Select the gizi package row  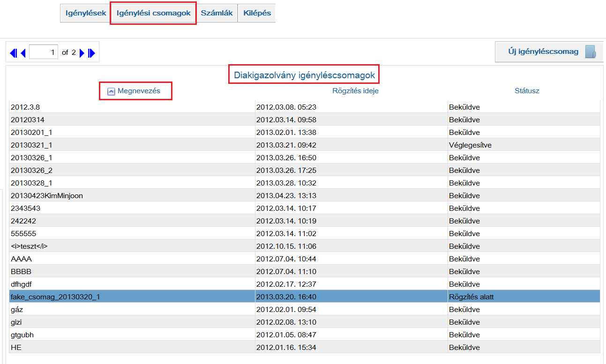[305, 322]
